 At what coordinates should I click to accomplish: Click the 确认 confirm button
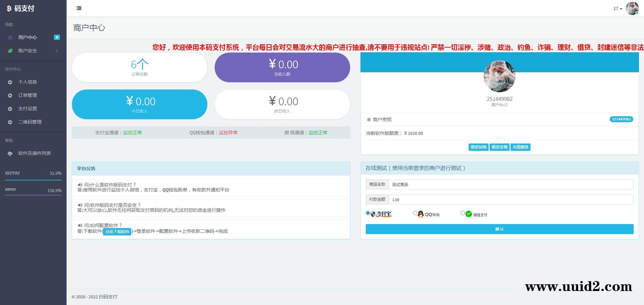coord(500,229)
